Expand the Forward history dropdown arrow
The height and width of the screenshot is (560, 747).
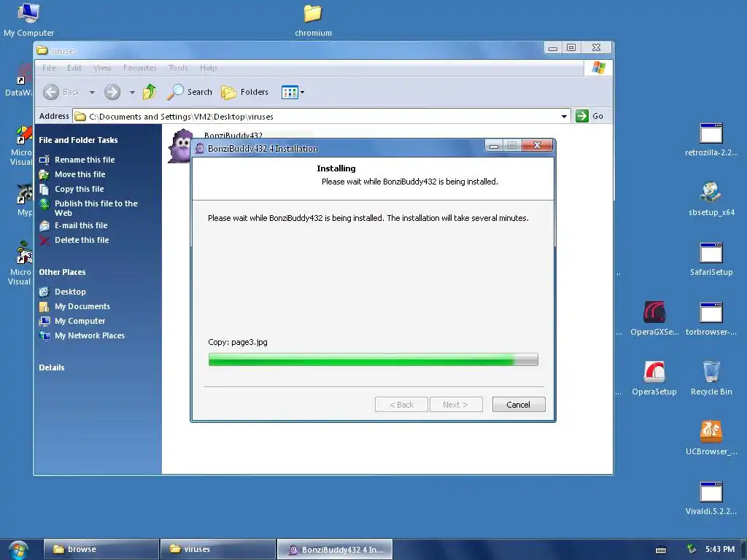pyautogui.click(x=132, y=92)
